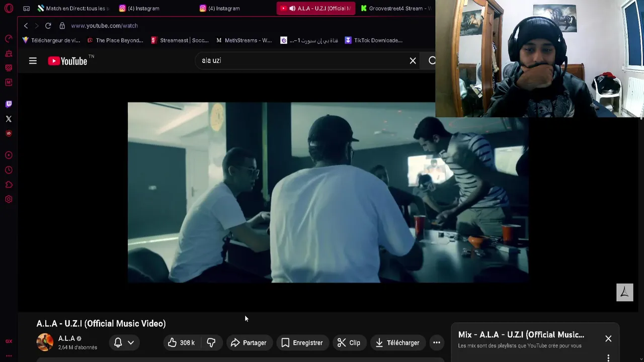Reload the current page
Image resolution: width=644 pixels, height=362 pixels.
point(48,26)
